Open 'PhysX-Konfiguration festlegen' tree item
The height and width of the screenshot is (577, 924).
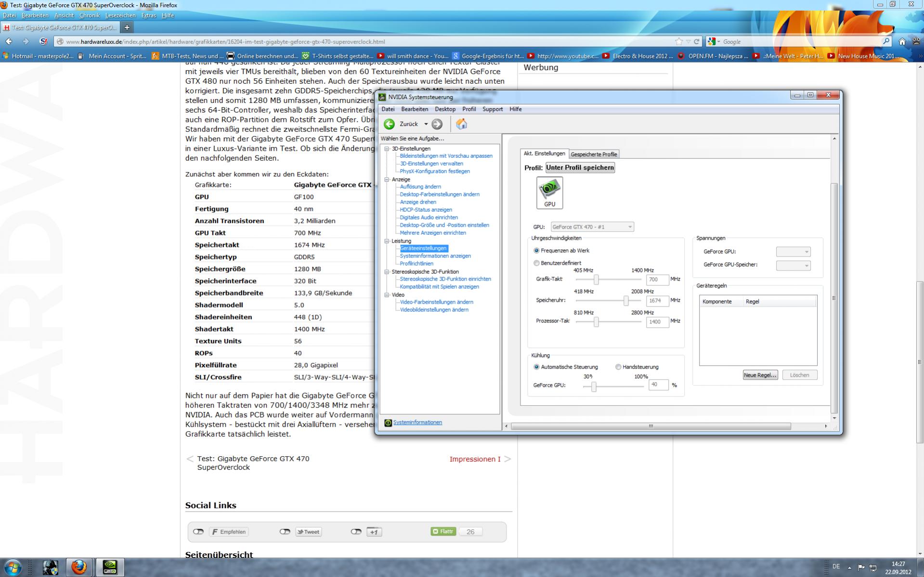(x=435, y=171)
